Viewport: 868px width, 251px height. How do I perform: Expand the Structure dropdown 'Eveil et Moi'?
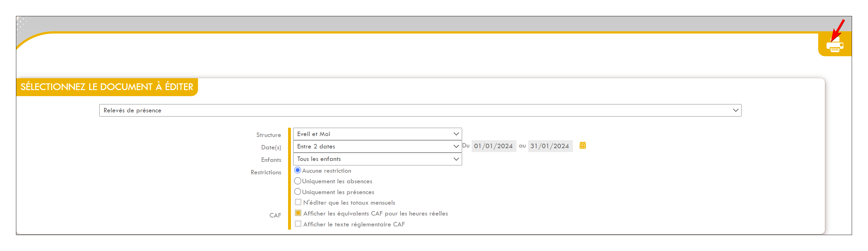(377, 134)
